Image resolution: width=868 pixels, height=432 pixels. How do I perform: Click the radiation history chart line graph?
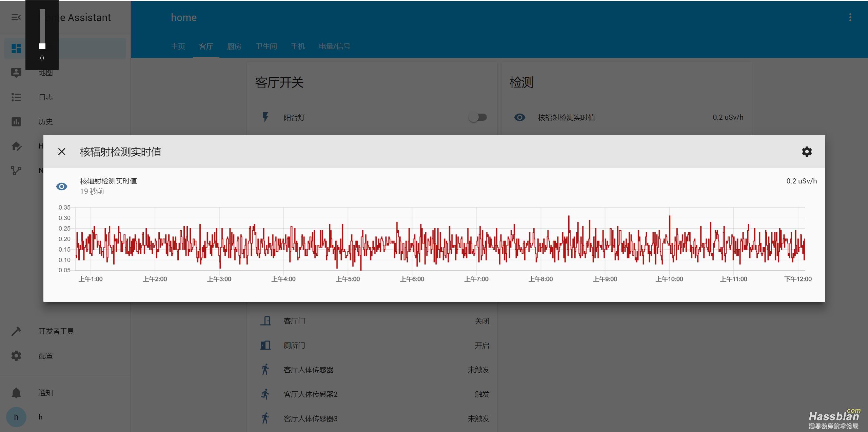pyautogui.click(x=440, y=239)
